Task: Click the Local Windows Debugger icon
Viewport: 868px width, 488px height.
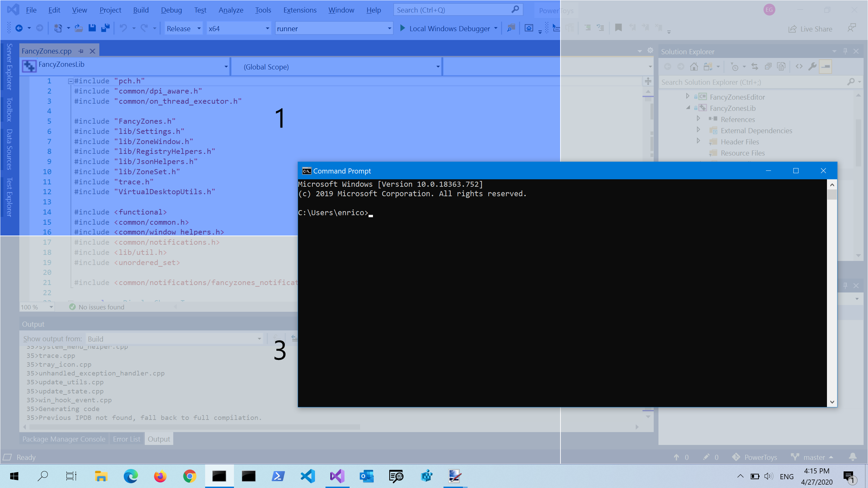Action: (x=402, y=28)
